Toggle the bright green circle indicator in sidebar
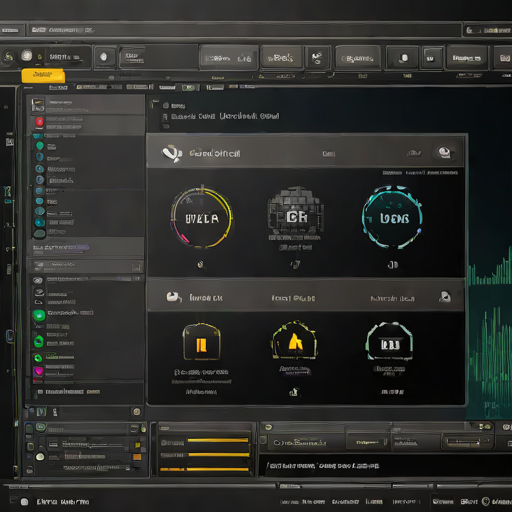Image resolution: width=512 pixels, height=512 pixels. point(39,315)
